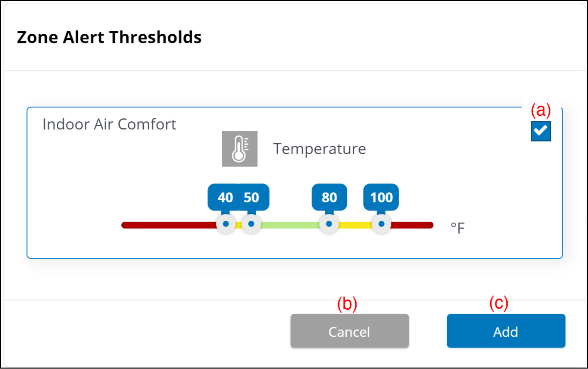This screenshot has width=588, height=369.
Task: Select the thermometer symbol next to Temperature
Action: pos(240,148)
